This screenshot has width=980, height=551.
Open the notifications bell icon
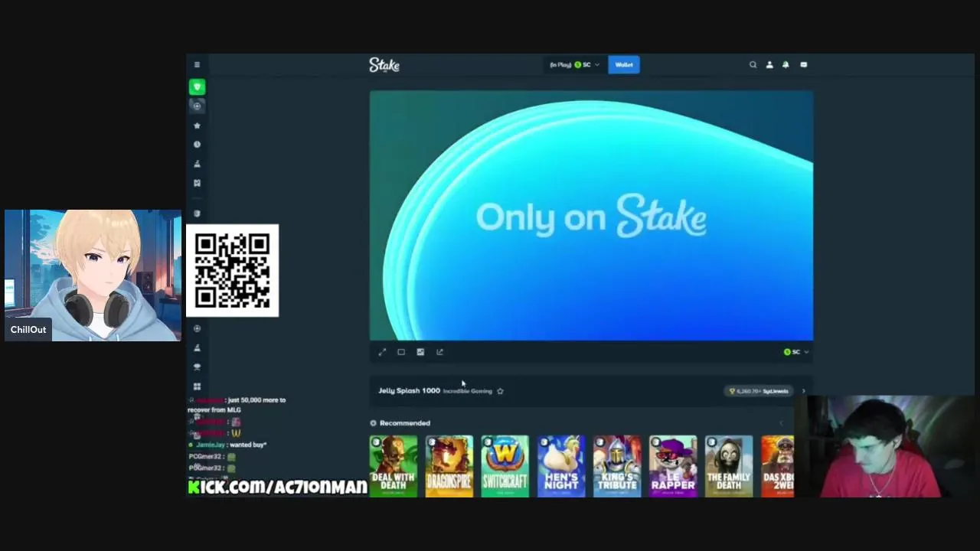pos(786,65)
